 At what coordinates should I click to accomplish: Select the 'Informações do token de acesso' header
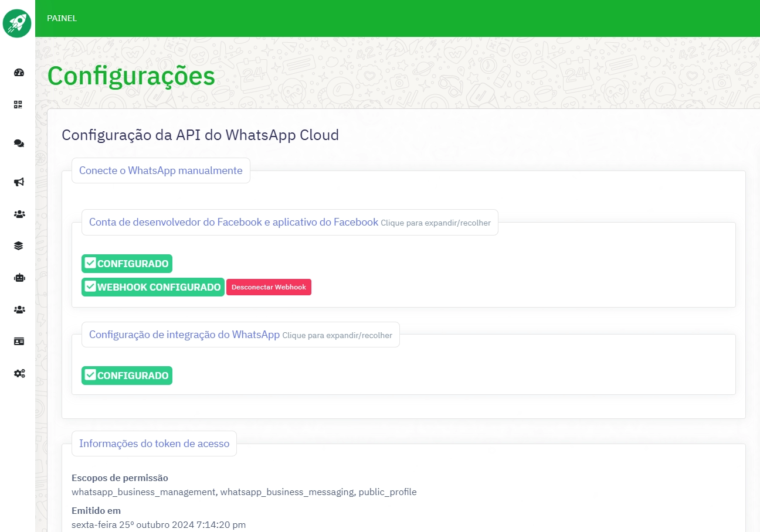(x=154, y=444)
